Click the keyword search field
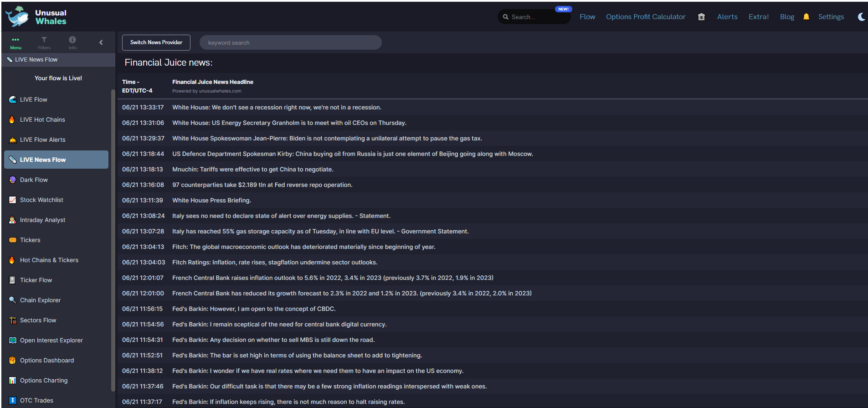Screen dimensions: 868x408 pyautogui.click(x=290, y=42)
